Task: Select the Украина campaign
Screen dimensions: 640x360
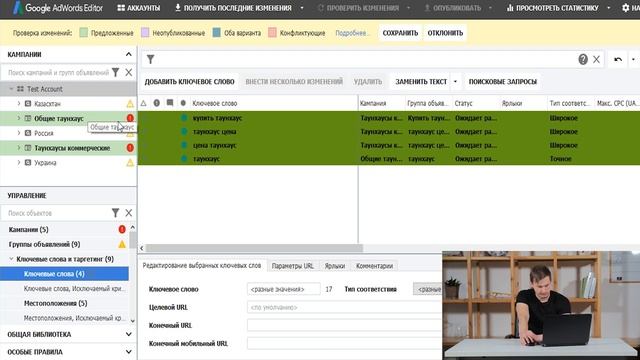Action: point(45,162)
